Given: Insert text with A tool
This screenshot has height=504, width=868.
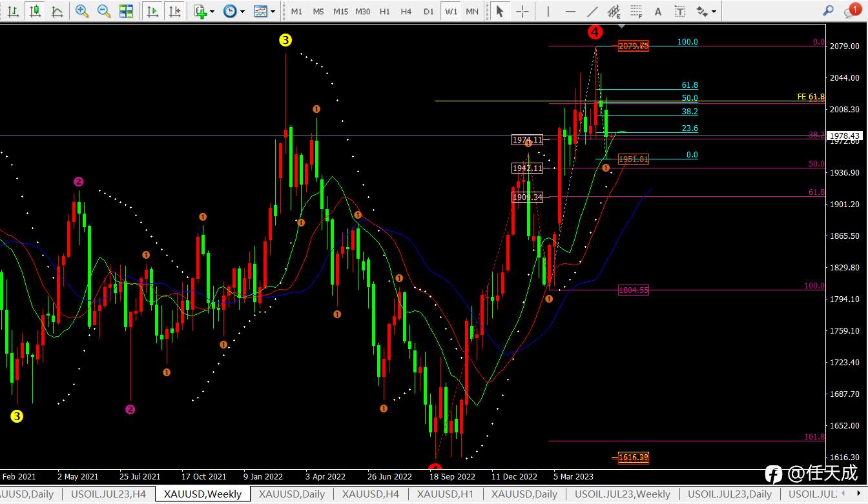Looking at the screenshot, I should (x=658, y=11).
